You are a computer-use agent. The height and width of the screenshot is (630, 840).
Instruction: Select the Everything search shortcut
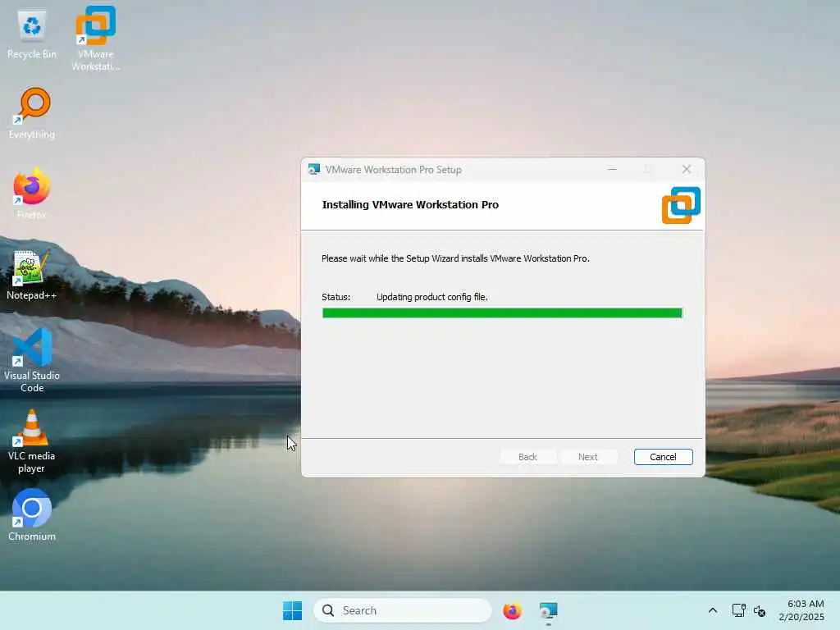click(32, 113)
